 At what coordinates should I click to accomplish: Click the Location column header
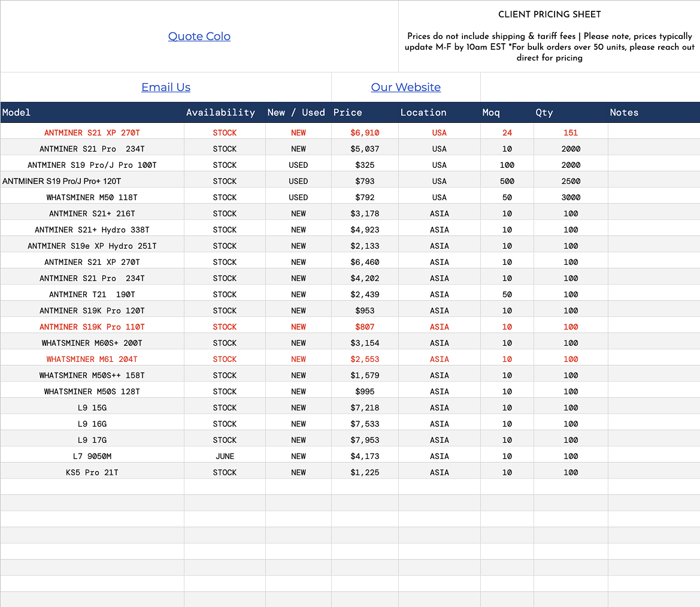(x=423, y=113)
